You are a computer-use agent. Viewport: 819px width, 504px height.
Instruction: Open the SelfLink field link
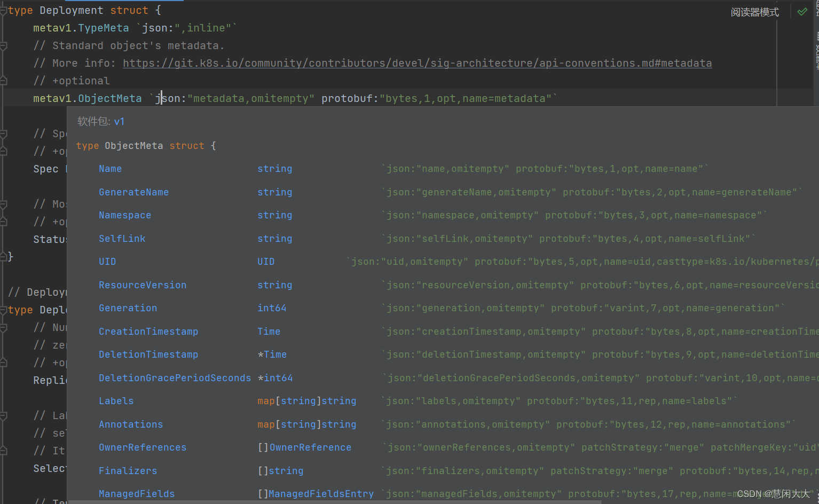pyautogui.click(x=122, y=239)
